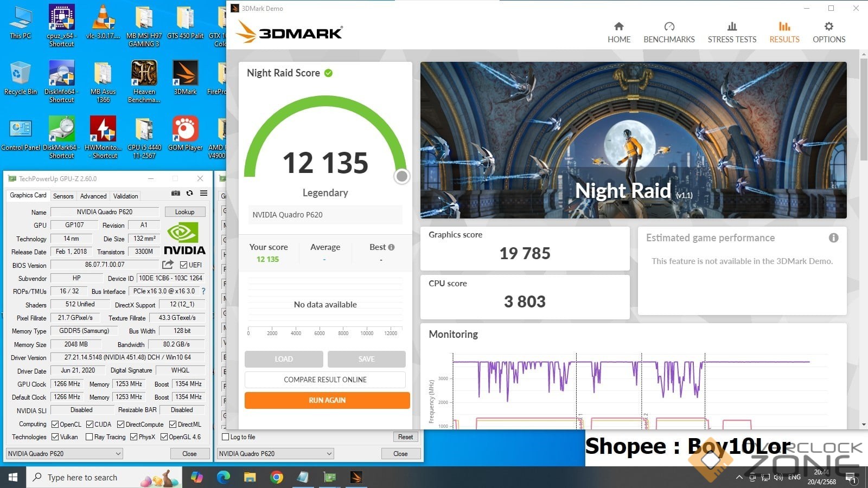This screenshot has width=868, height=488.
Task: Click the 3DMark vertical scrollbar thumb
Action: pos(863,108)
